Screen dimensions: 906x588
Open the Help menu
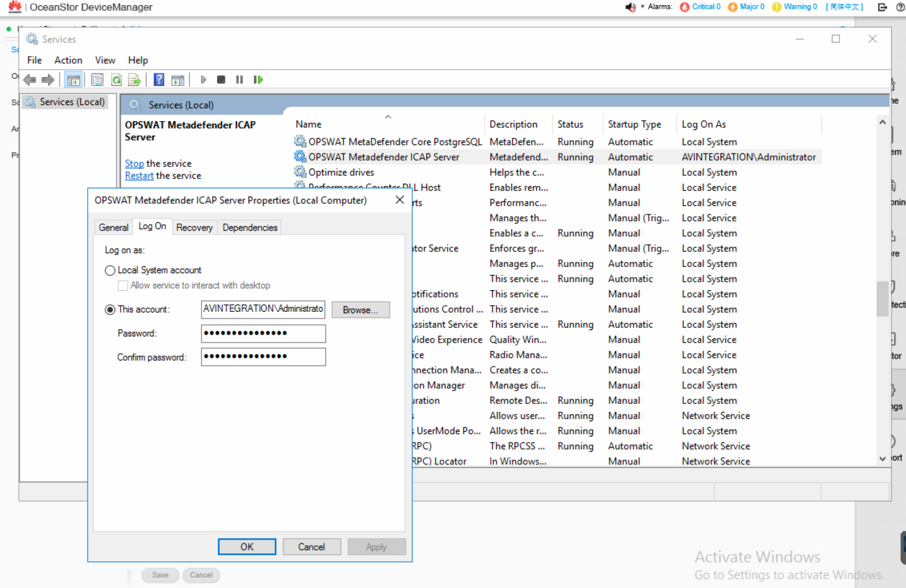tap(138, 60)
